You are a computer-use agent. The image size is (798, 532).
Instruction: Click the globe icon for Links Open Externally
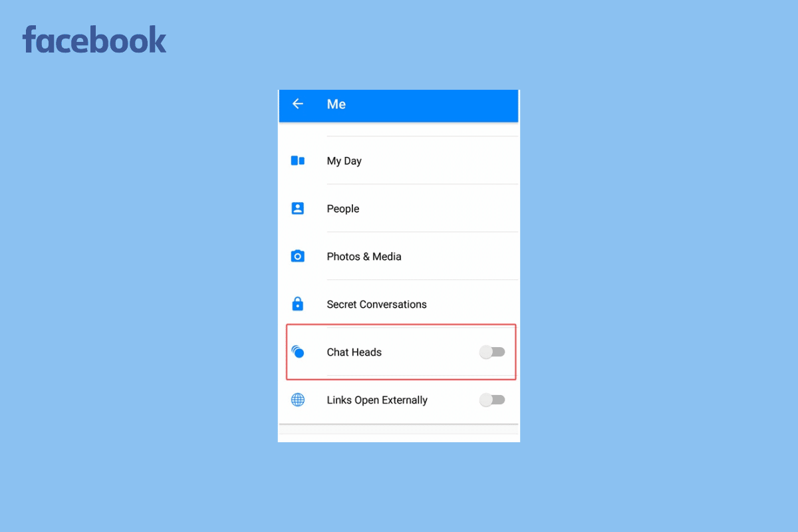[x=298, y=400]
